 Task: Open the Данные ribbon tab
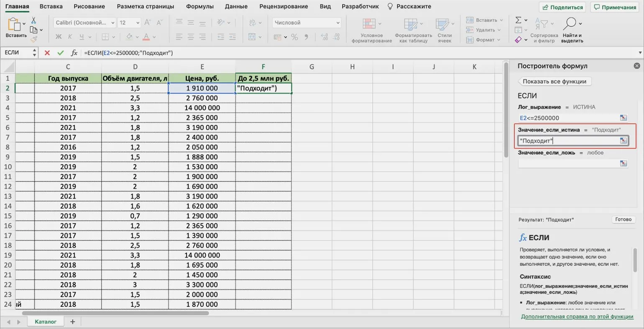[x=236, y=6]
